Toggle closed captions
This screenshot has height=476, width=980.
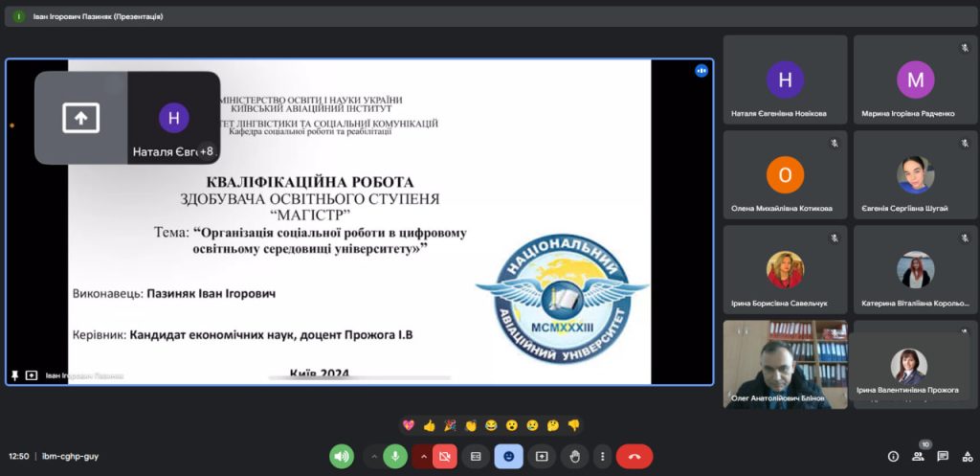click(x=476, y=457)
